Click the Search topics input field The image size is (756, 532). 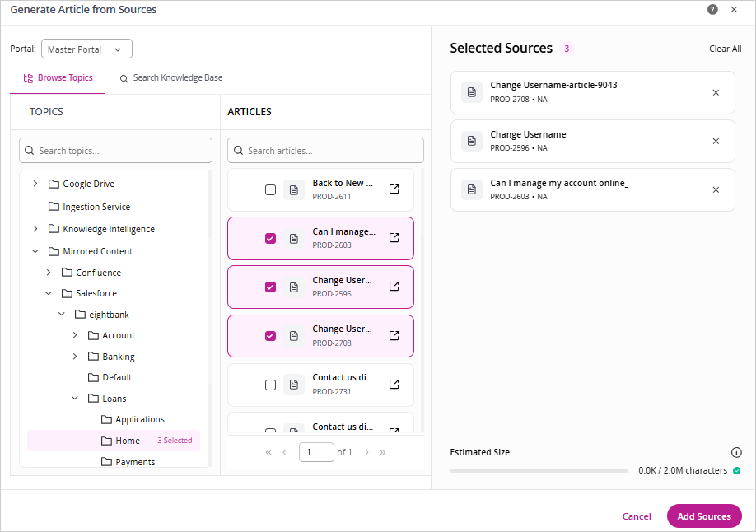point(116,151)
